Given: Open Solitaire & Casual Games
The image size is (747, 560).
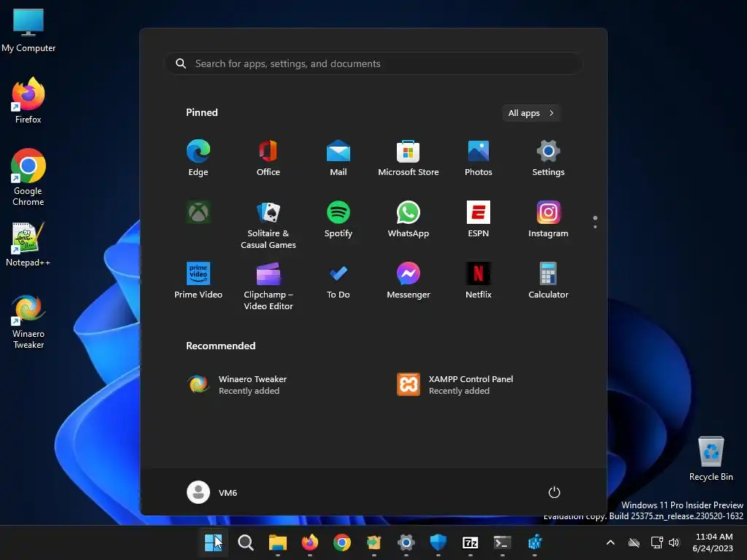Looking at the screenshot, I should 268,225.
